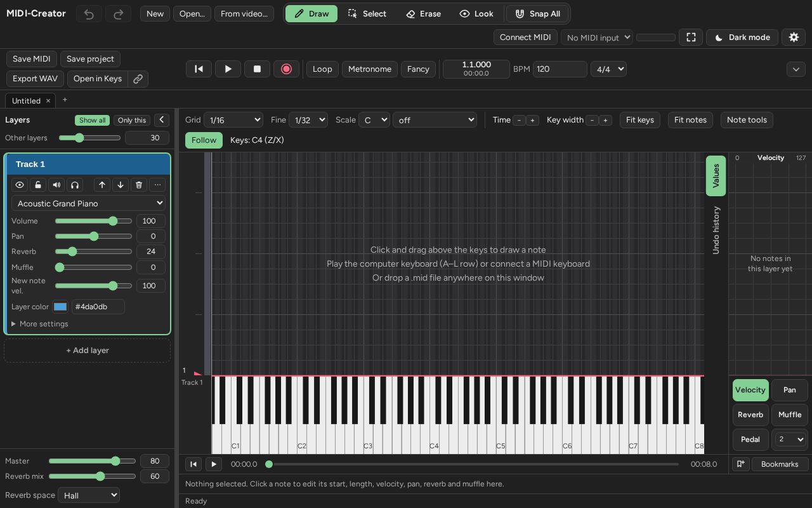Open settings via the gear icon
812x508 pixels.
[794, 37]
